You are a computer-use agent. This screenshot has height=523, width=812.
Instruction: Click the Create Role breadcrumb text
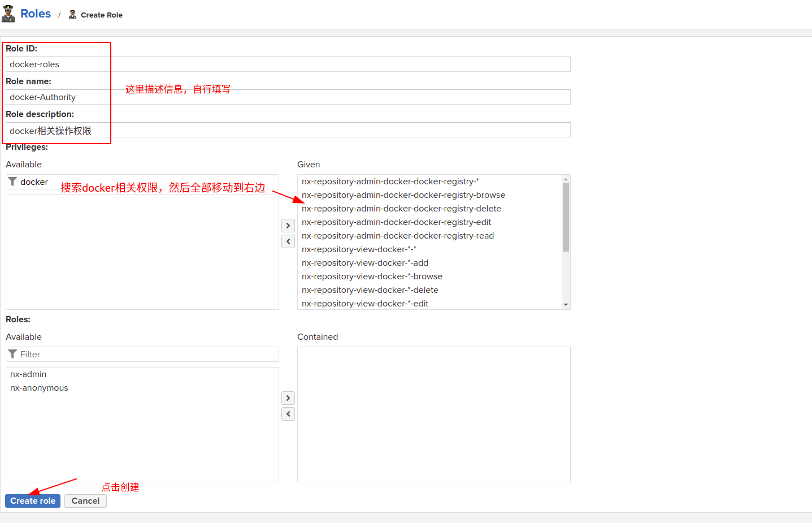tap(102, 15)
